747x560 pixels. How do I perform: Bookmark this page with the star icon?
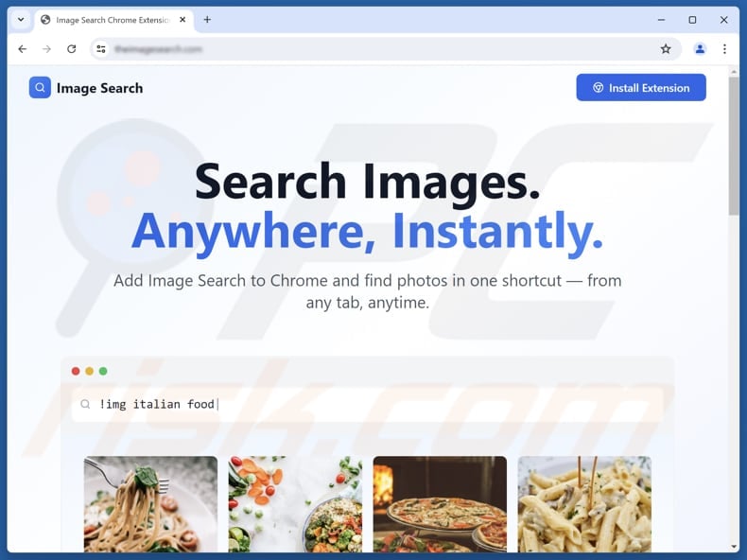coord(666,48)
